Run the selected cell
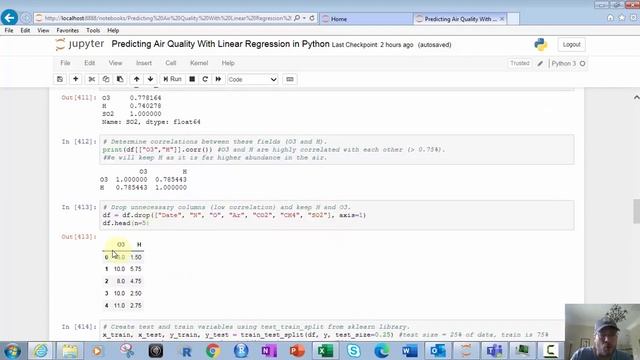Image resolution: width=640 pixels, height=360 pixels. (172, 79)
